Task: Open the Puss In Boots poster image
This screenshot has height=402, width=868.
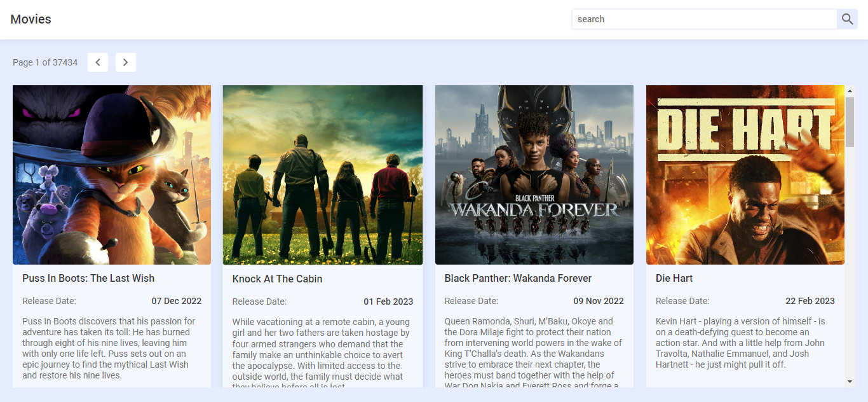Action: pos(112,175)
